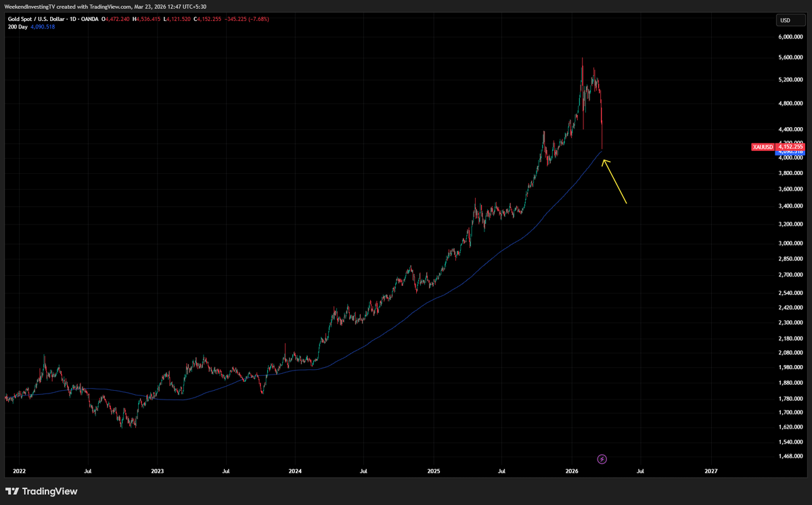Click the 6,000.000 price axis label
Screen dimensions: 812x505
[790, 37]
